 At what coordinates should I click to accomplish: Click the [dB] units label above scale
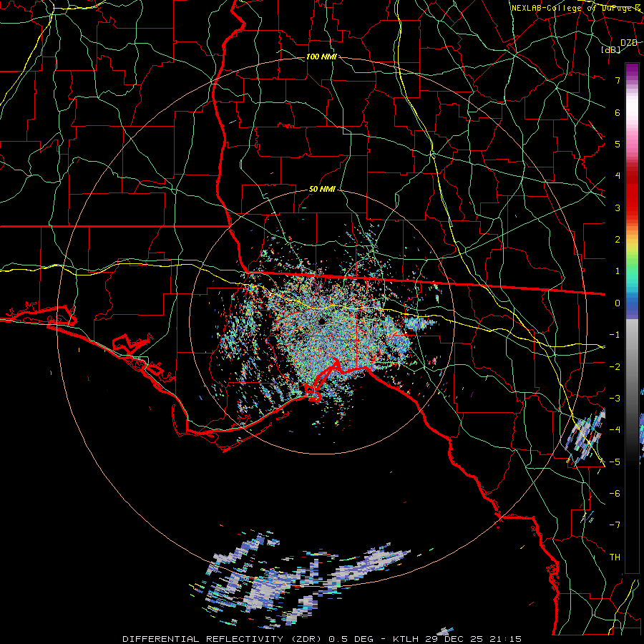tap(611, 50)
